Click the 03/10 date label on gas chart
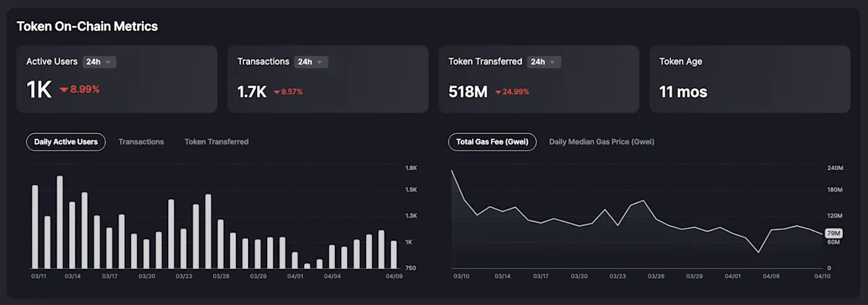 click(461, 276)
